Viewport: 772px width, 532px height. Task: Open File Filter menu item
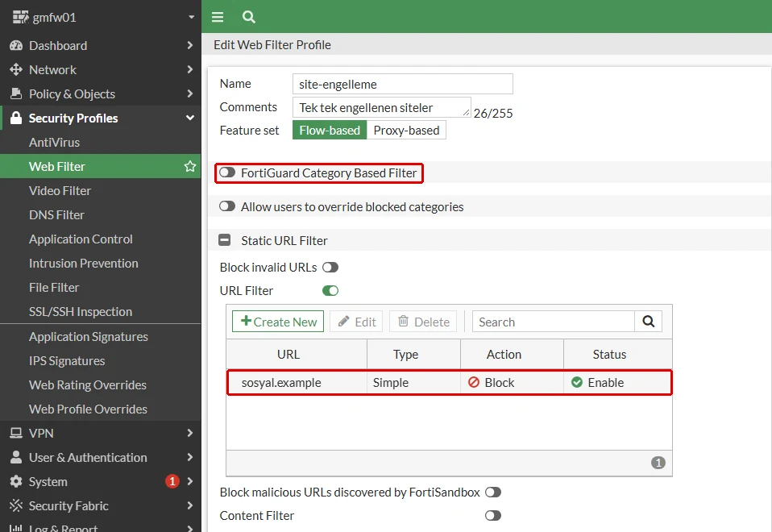point(101,287)
